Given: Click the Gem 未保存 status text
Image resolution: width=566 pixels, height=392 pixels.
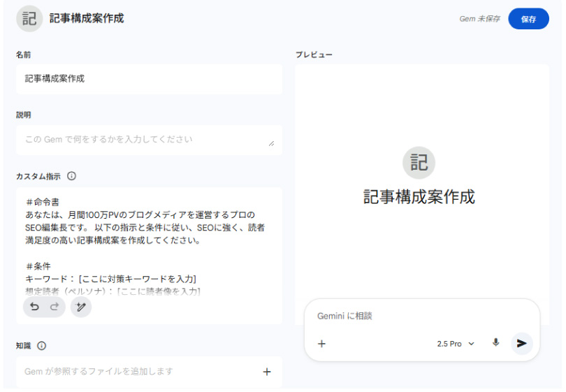Looking at the screenshot, I should click(x=479, y=19).
